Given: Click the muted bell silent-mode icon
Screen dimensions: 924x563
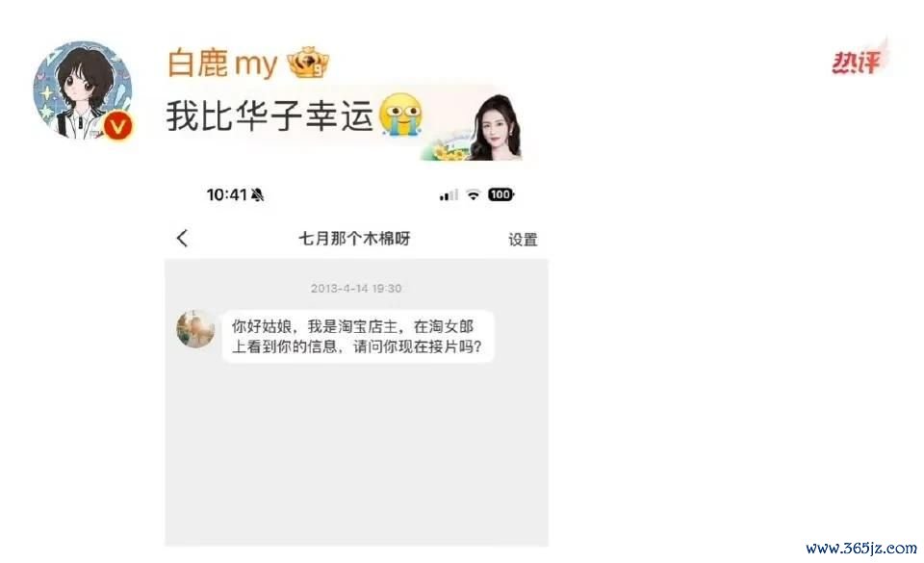Looking at the screenshot, I should click(258, 195).
